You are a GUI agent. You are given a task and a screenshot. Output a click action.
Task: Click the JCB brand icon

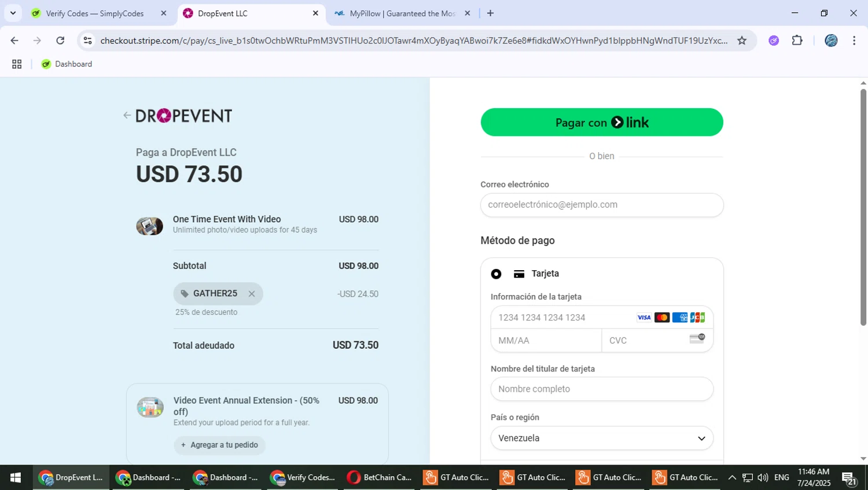(x=698, y=318)
